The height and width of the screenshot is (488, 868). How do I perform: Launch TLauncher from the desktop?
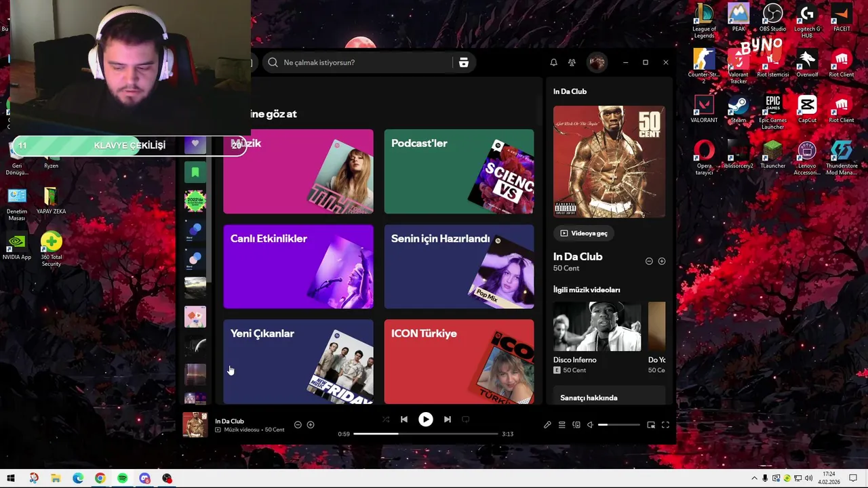pyautogui.click(x=772, y=155)
